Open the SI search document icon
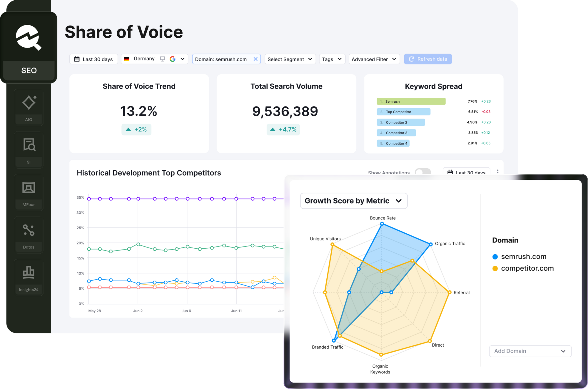This screenshot has height=389, width=588. [x=29, y=145]
